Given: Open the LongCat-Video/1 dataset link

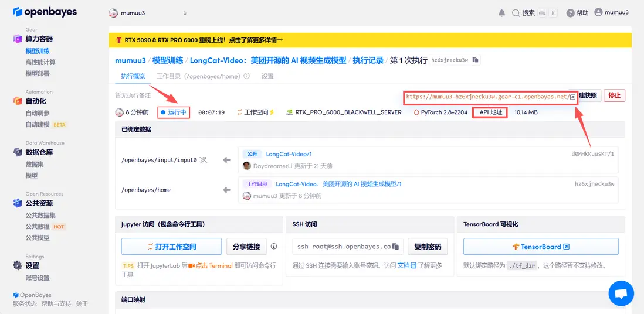Looking at the screenshot, I should [x=289, y=154].
